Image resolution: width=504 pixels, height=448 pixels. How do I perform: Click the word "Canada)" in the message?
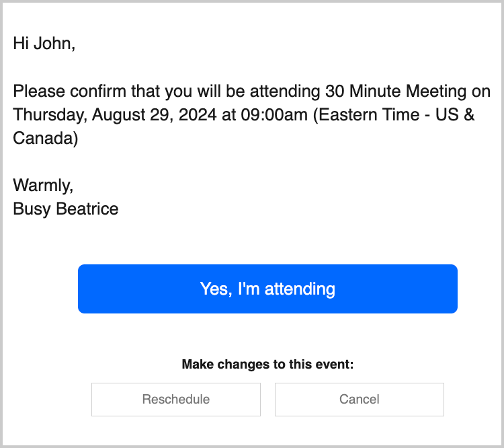pos(46,139)
